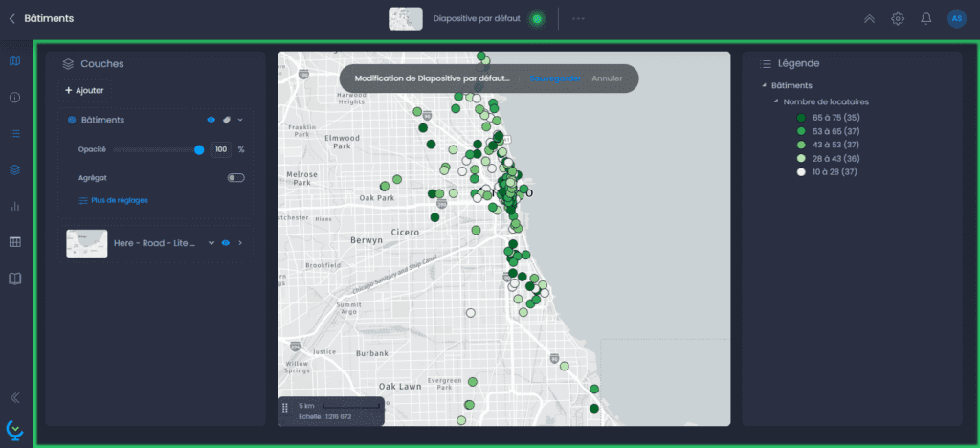This screenshot has width=980, height=448.
Task: Open the legend list icon in the sidebar
Action: (x=15, y=134)
